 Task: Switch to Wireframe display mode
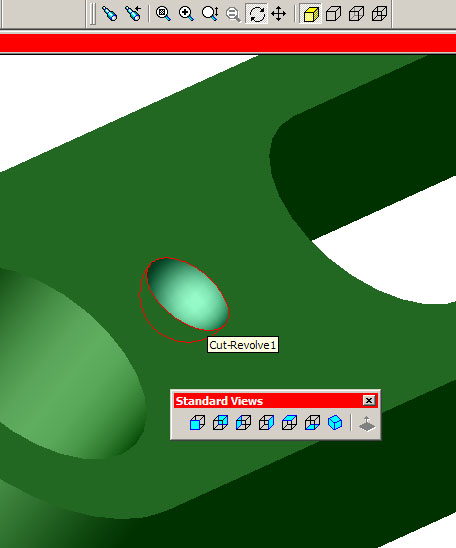[379, 14]
